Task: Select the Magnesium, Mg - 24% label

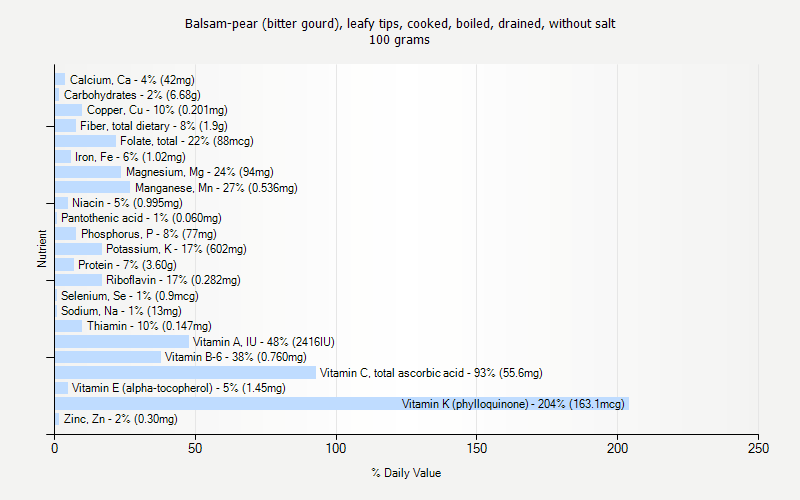Action: (199, 172)
